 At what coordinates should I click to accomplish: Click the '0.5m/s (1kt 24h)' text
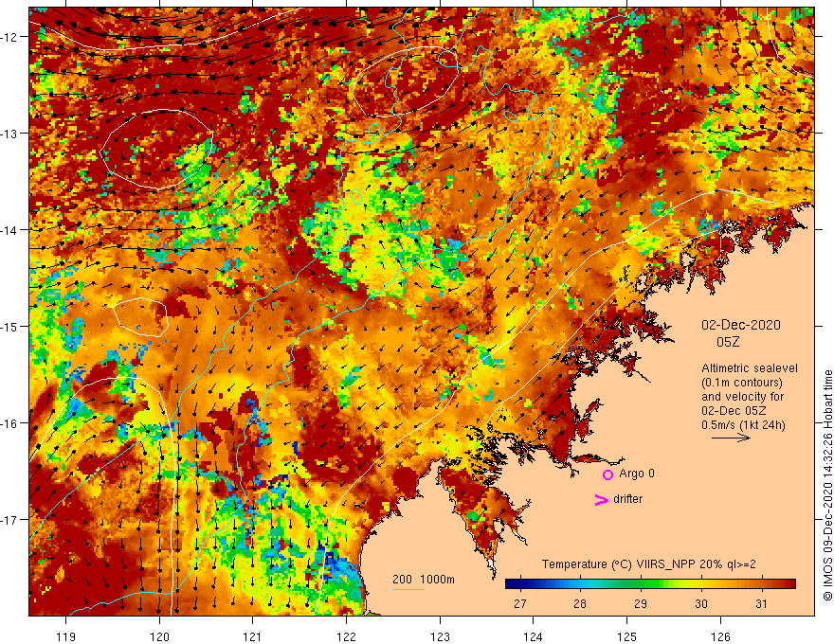coord(743,425)
